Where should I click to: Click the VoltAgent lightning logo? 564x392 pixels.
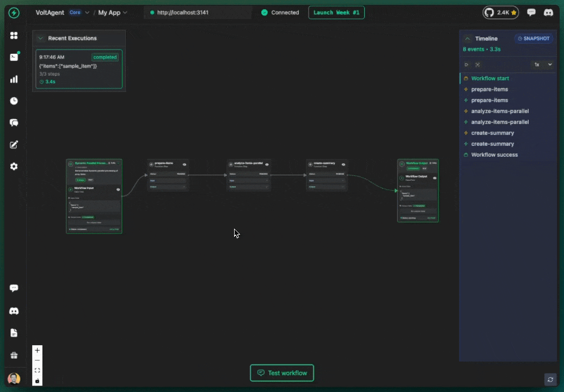[14, 13]
